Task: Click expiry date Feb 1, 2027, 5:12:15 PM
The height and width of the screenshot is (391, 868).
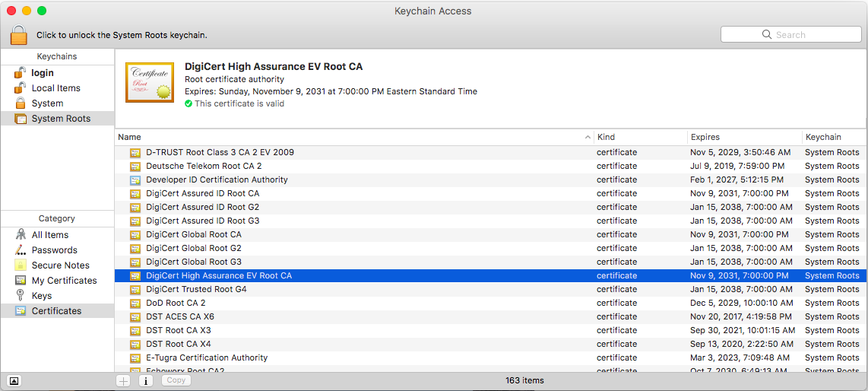Action: pos(737,180)
